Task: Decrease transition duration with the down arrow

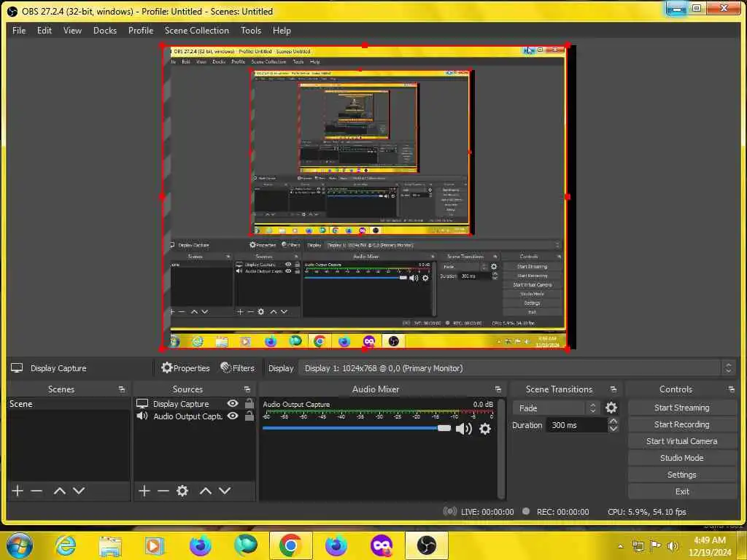Action: [x=614, y=429]
